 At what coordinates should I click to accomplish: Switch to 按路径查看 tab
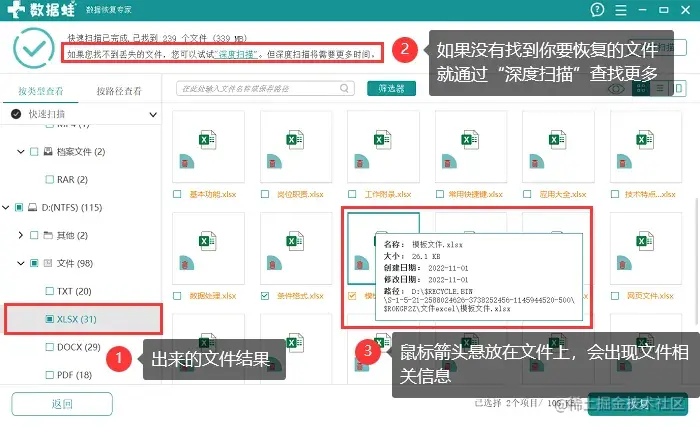pos(119,91)
